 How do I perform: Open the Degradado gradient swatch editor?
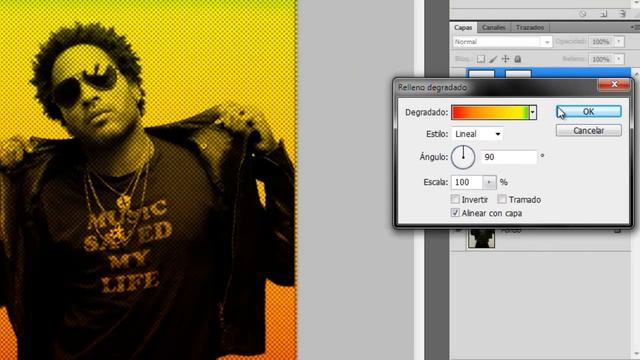(490, 112)
